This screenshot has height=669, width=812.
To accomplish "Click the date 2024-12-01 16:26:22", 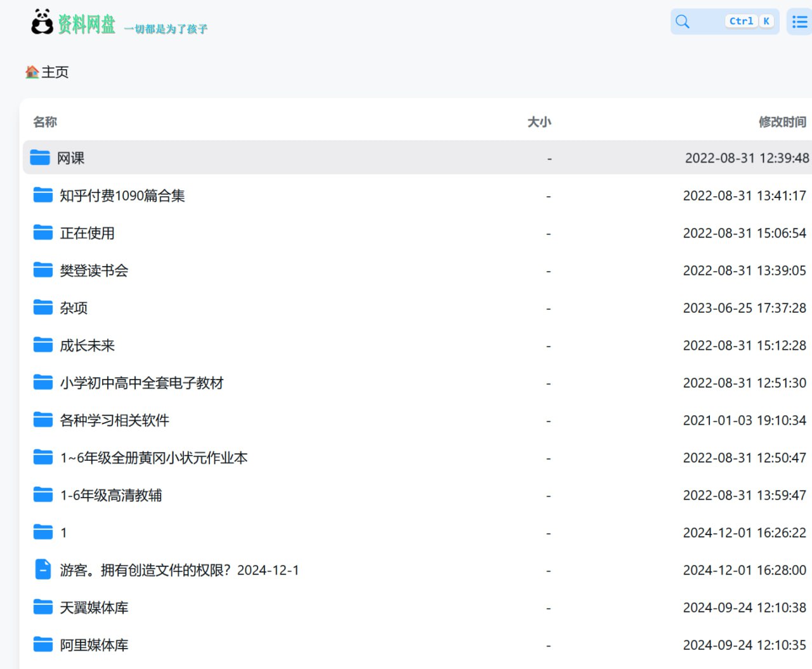I will (744, 533).
